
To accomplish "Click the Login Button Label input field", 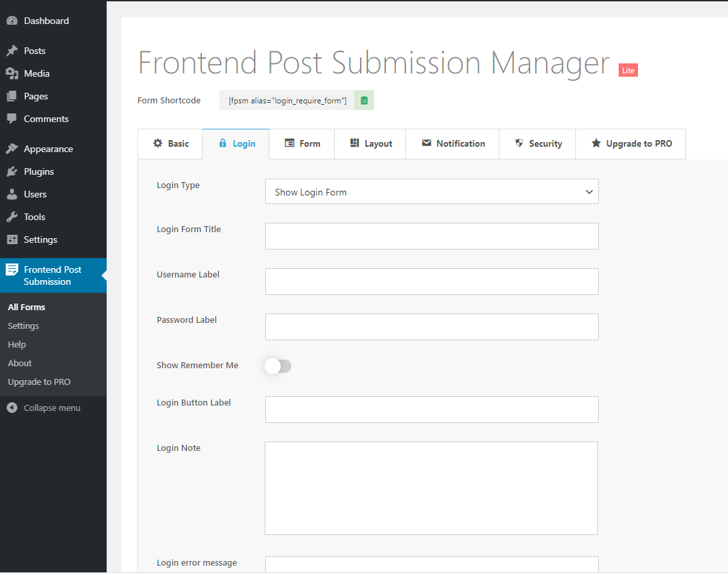I will point(432,410).
